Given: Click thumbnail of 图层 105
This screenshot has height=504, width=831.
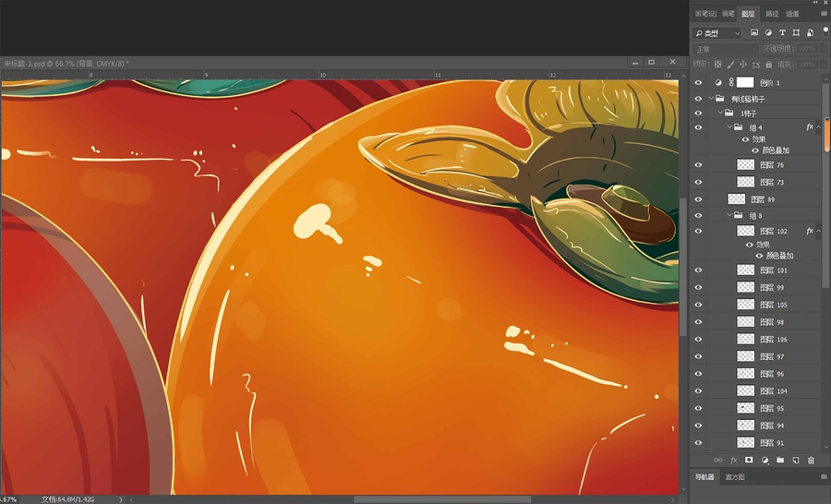Looking at the screenshot, I should [746, 305].
